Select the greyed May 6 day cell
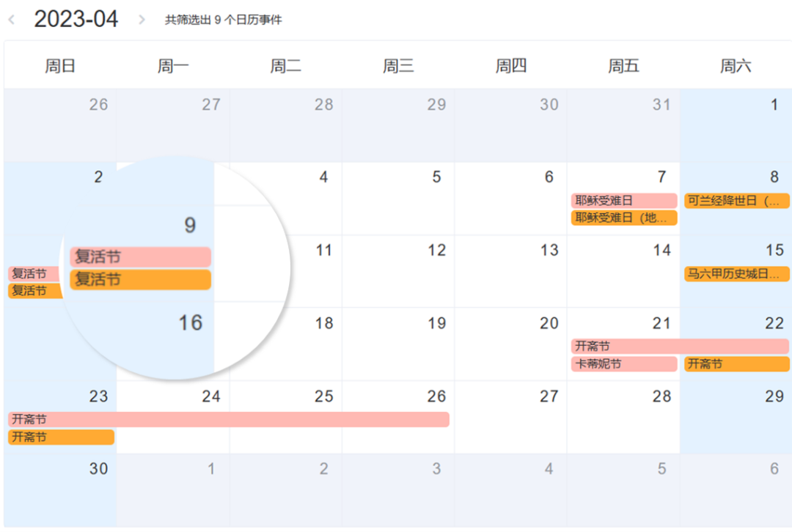This screenshot has width=792, height=532. [x=736, y=491]
